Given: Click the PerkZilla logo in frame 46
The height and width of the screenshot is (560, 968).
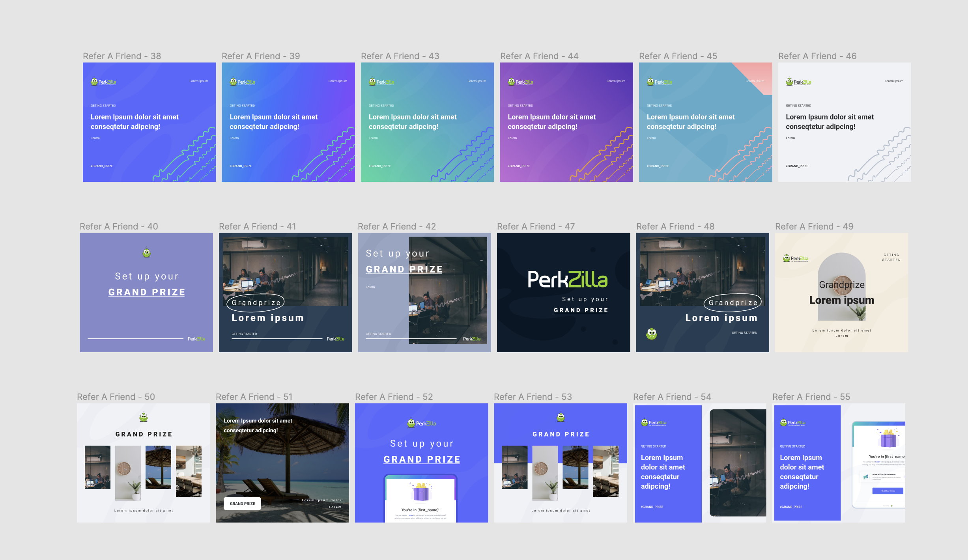Looking at the screenshot, I should click(799, 82).
